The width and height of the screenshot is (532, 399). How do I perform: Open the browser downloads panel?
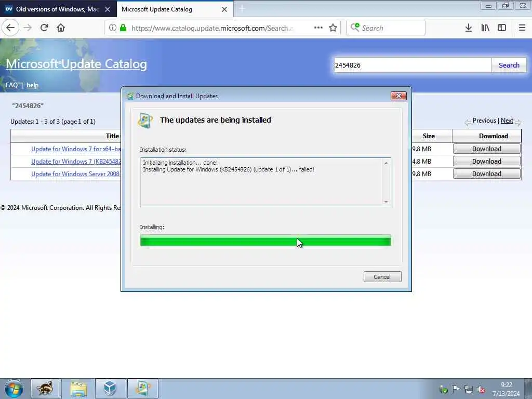coord(469,28)
